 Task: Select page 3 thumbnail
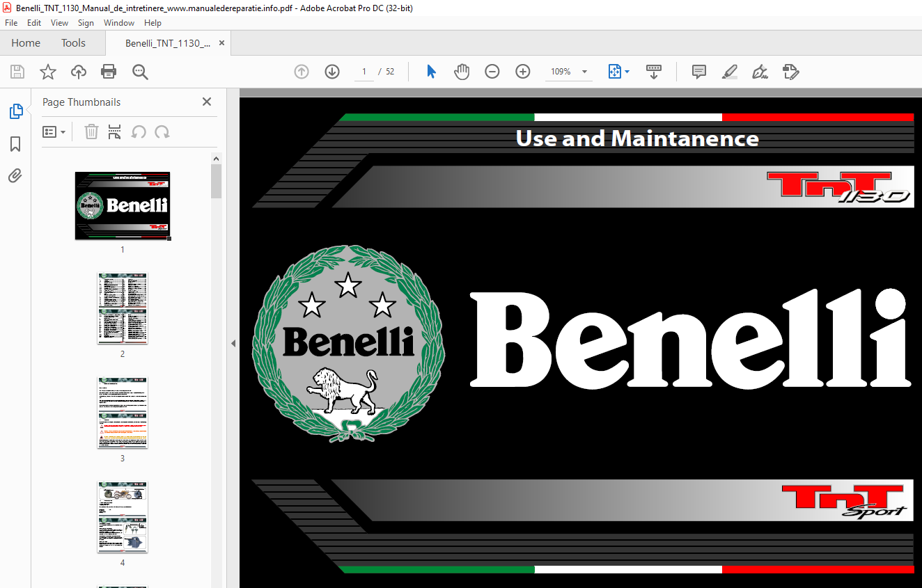[123, 413]
